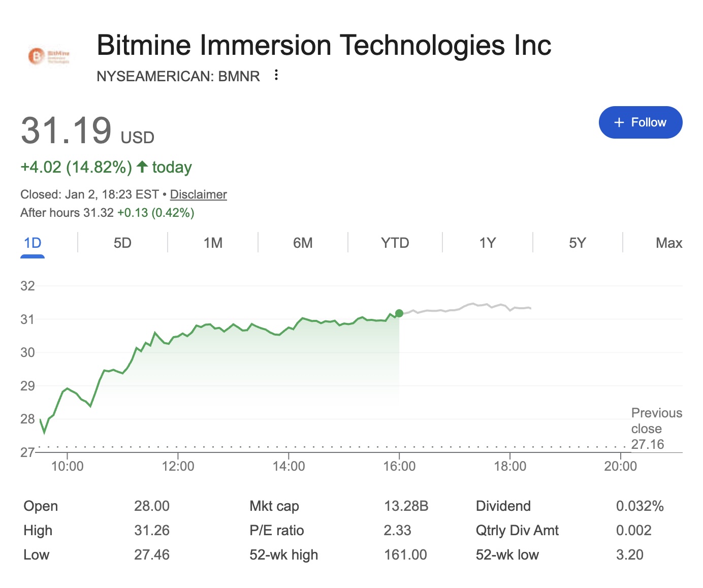Click the plus icon in the Follow button
703x588 pixels.
(x=619, y=122)
